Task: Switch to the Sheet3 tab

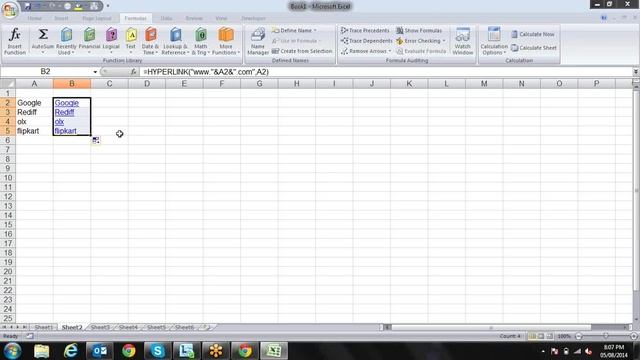Action: point(100,327)
